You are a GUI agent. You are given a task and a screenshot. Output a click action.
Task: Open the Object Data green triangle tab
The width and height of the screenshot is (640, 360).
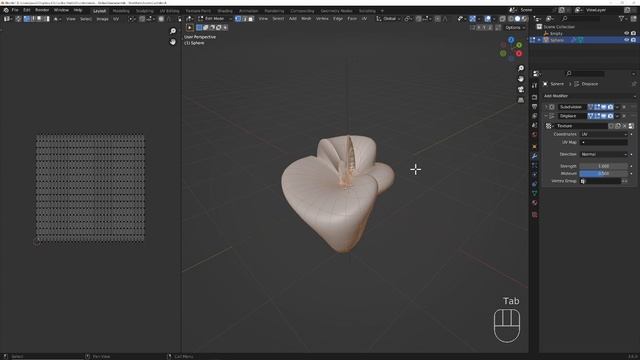point(534,193)
